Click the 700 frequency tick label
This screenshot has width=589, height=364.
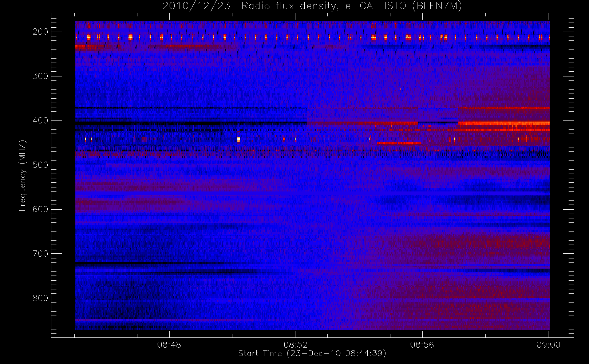40,254
